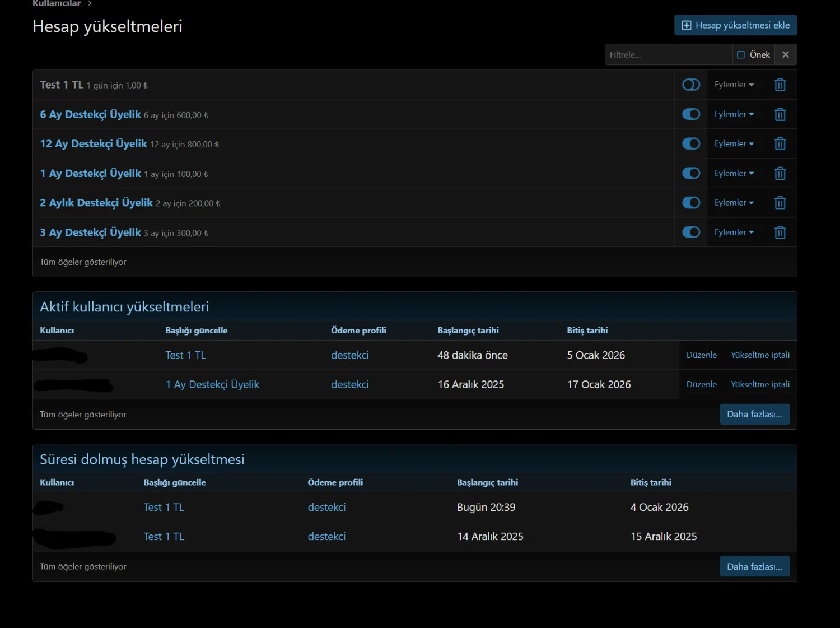Enable the Test 1 TL upgrade toggle
The height and width of the screenshot is (628, 840).
691,85
